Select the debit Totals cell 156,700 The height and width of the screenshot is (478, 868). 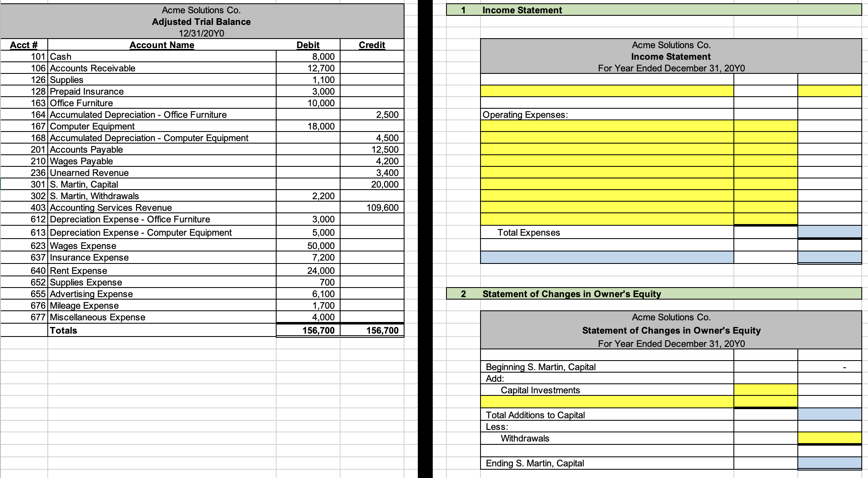pyautogui.click(x=308, y=330)
